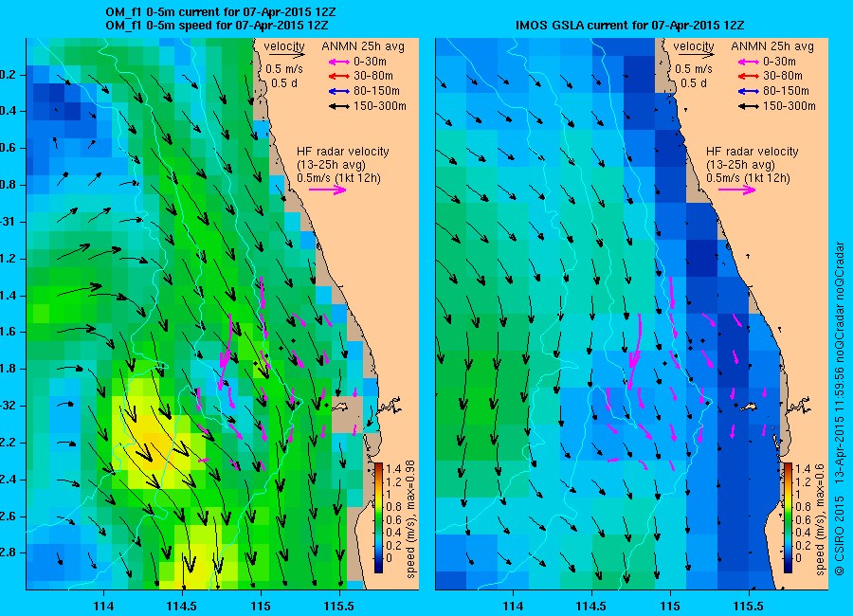Click latitude axis label '1.4'
This screenshot has height=616, width=853.
(9, 296)
